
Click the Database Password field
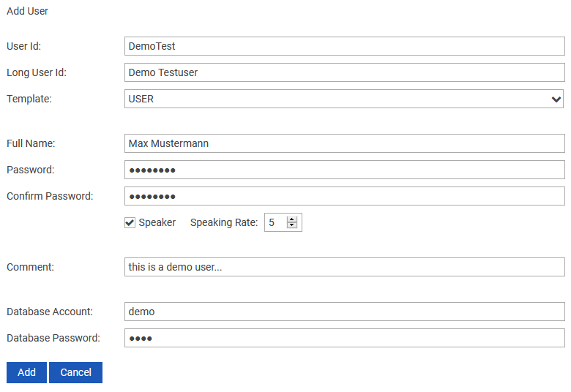344,338
